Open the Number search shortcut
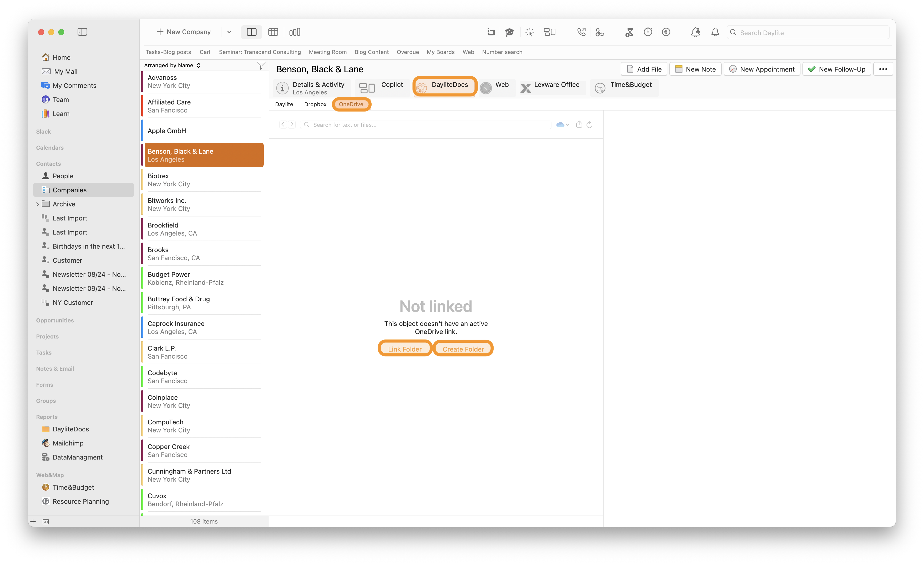Screen dimensions: 924x564 [502, 52]
